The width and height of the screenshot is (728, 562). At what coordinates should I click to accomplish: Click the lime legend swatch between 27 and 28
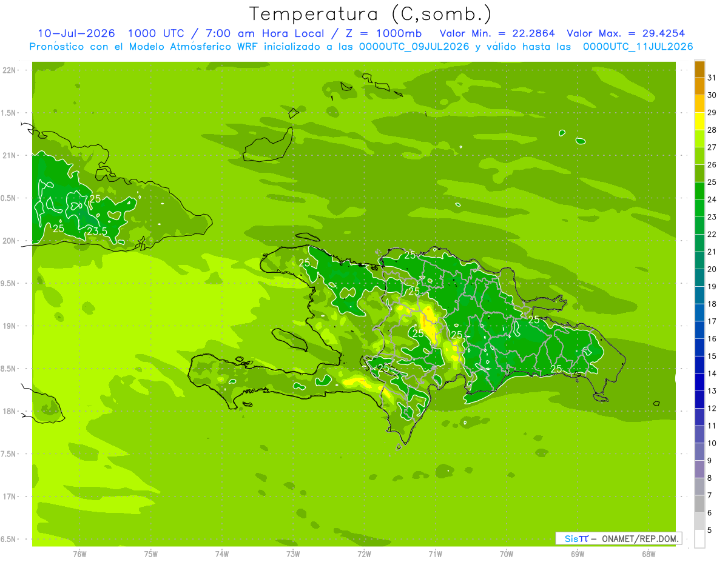(700, 139)
